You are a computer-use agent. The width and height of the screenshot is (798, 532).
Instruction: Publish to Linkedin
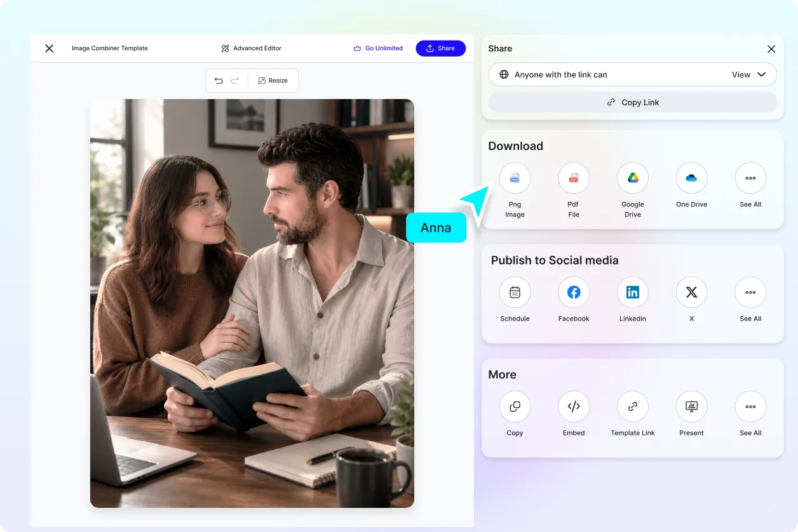click(x=633, y=293)
